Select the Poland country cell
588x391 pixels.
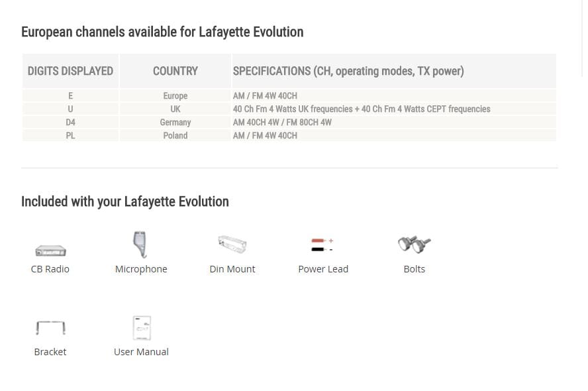click(x=175, y=136)
